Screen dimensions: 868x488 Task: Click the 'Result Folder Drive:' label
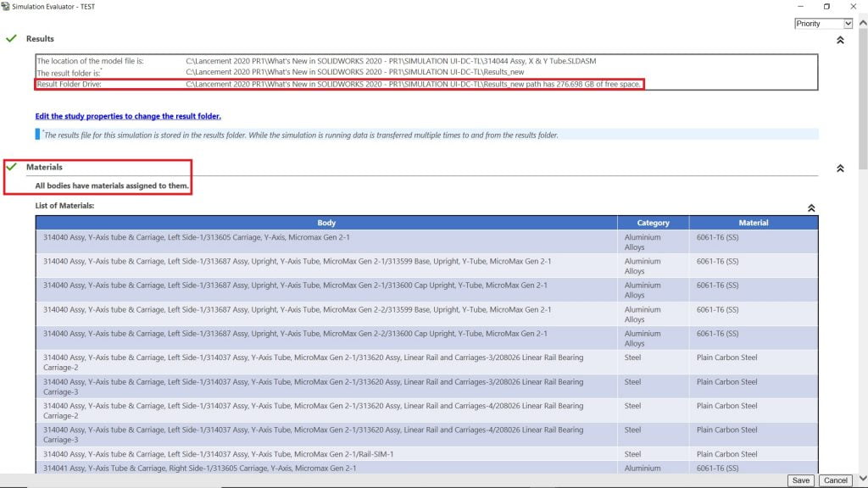coord(70,84)
